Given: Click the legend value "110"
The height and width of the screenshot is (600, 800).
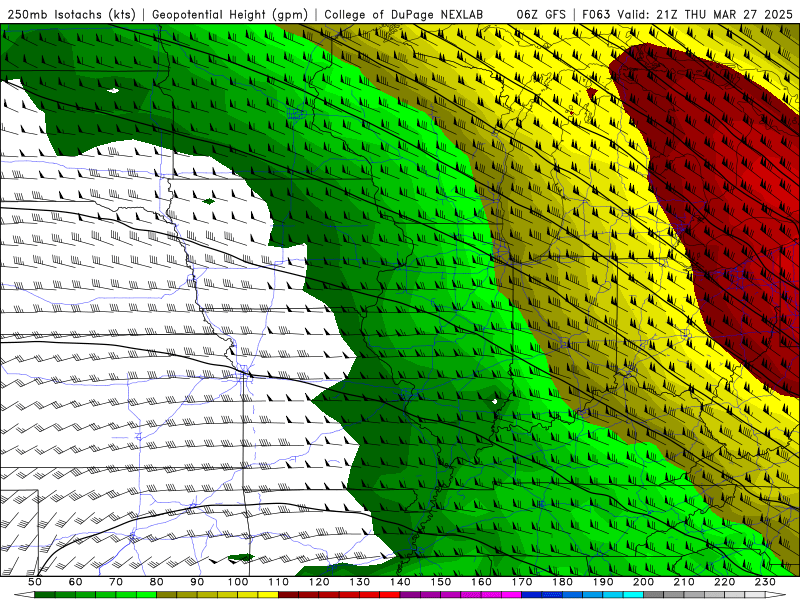Looking at the screenshot, I should (278, 582).
